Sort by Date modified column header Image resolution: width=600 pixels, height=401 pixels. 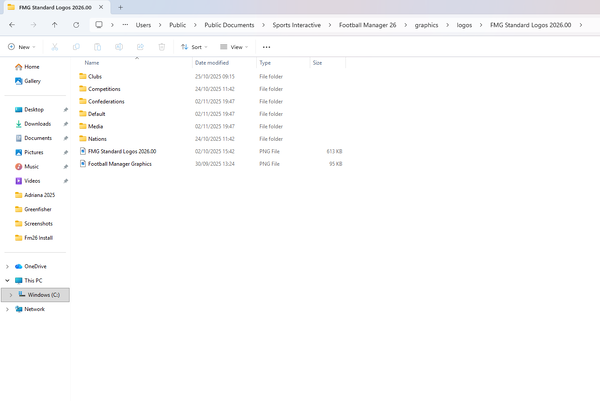click(212, 63)
